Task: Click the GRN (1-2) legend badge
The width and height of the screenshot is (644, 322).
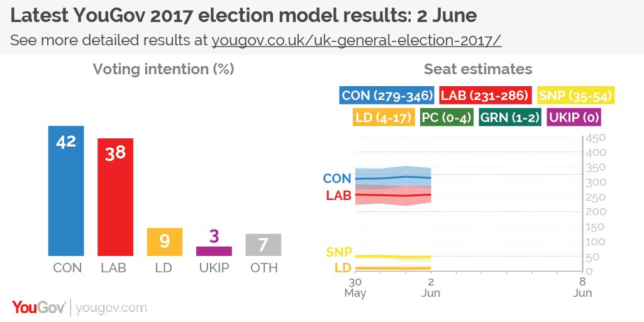Action: (x=510, y=118)
